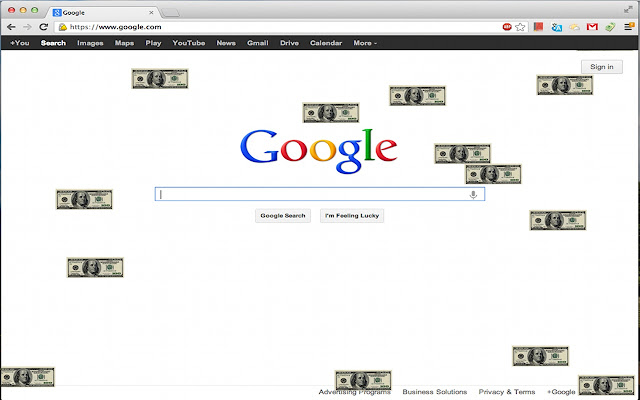640x400 pixels.
Task: Open News in the Google bar
Action: tap(226, 43)
